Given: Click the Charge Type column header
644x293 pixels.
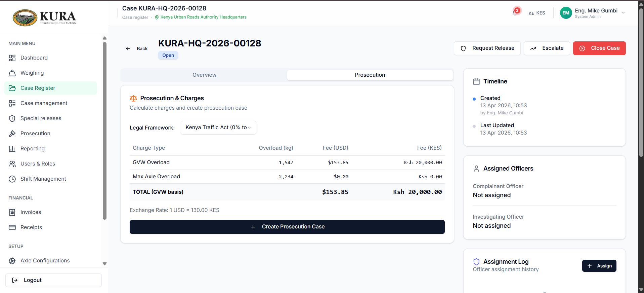Looking at the screenshot, I should coord(149,148).
